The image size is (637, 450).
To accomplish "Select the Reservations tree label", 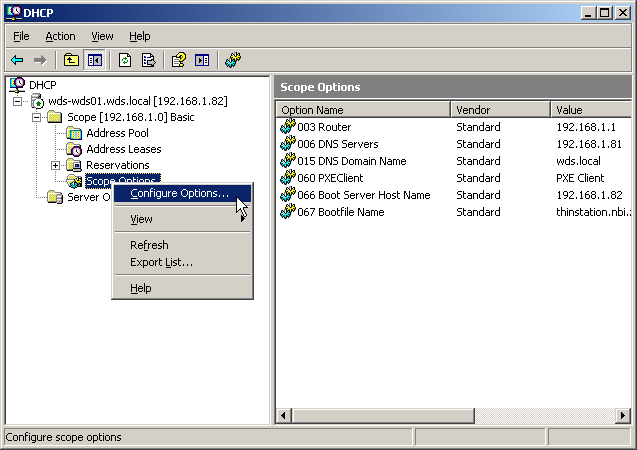I will [118, 165].
